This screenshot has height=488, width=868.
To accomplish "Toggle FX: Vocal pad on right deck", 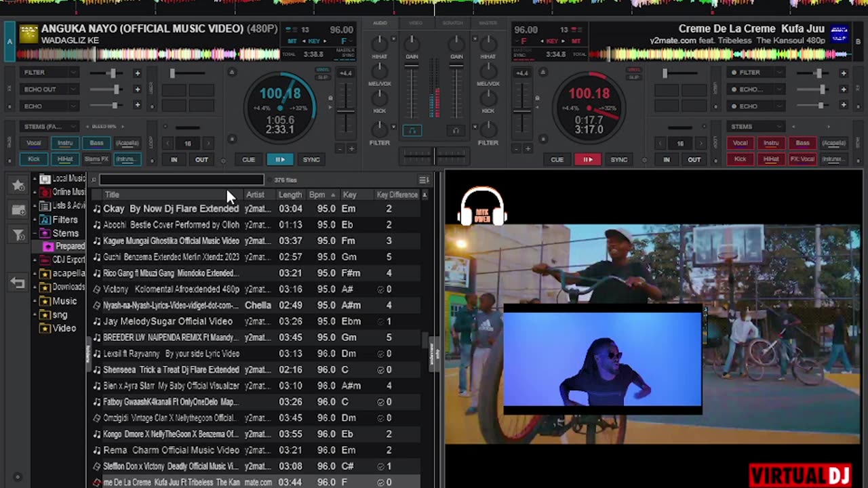I will (x=802, y=159).
